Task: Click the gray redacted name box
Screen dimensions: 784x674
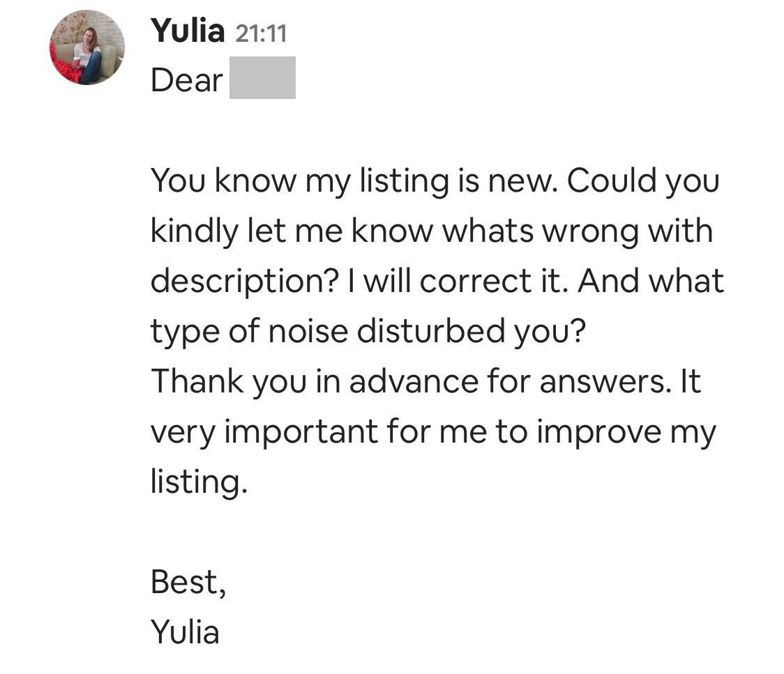Action: pyautogui.click(x=262, y=77)
